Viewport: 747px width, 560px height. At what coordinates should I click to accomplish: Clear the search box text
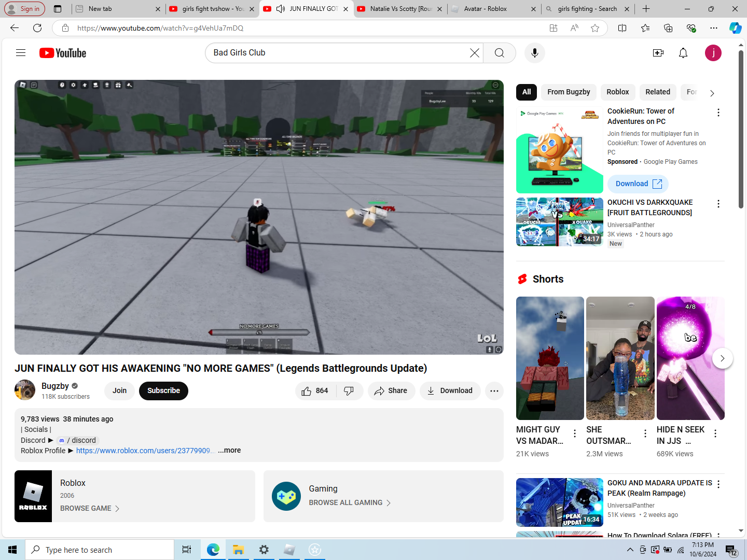(x=474, y=53)
